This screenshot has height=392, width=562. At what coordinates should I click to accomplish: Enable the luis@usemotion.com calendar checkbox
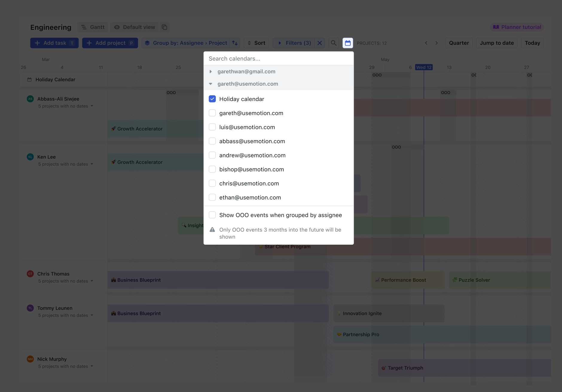click(212, 127)
